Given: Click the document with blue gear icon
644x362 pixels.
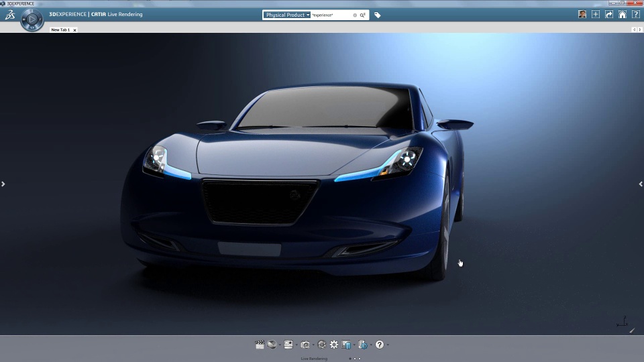Looking at the screenshot, I should pyautogui.click(x=363, y=345).
